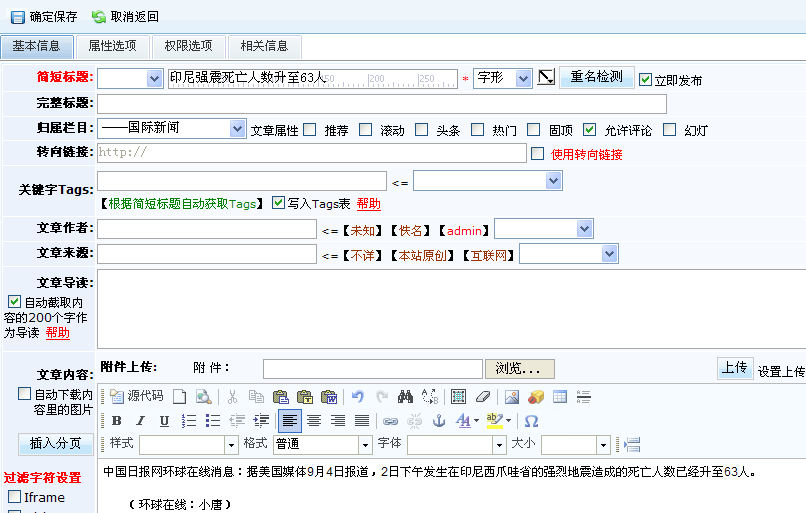
Task: Click the preview icon with magnifier
Action: pos(204,396)
